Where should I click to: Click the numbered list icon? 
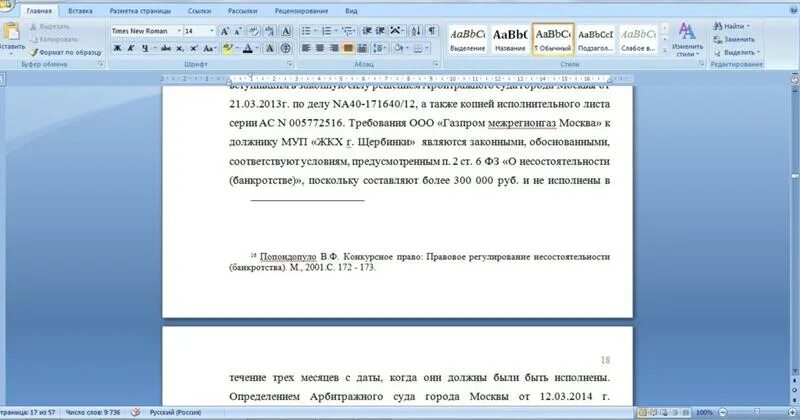[x=327, y=31]
